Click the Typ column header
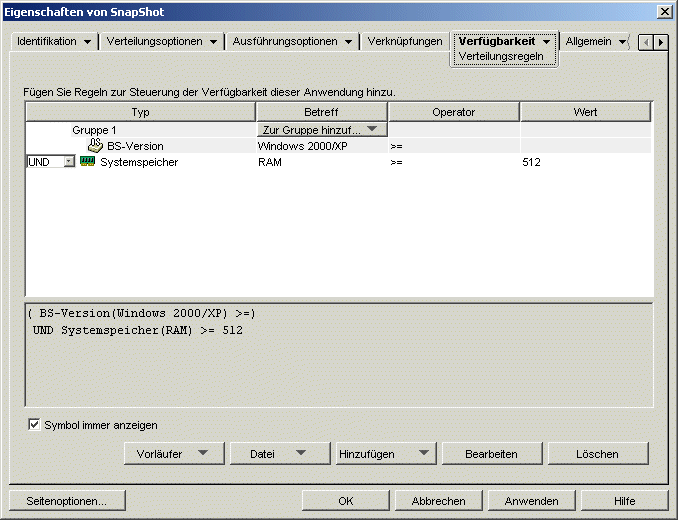Image resolution: width=678 pixels, height=520 pixels. coord(140,112)
